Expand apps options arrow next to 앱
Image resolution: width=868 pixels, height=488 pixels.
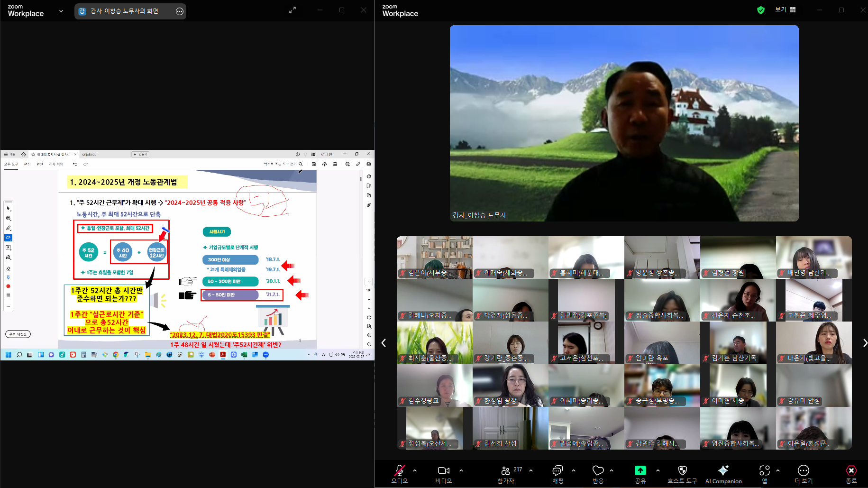[x=778, y=470]
